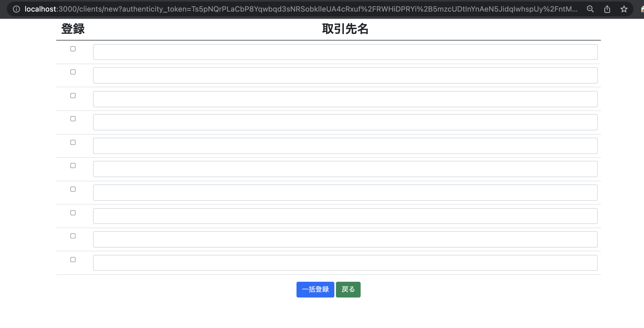Submit with the 一括登録 button
This screenshot has width=644, height=328.
click(x=315, y=290)
